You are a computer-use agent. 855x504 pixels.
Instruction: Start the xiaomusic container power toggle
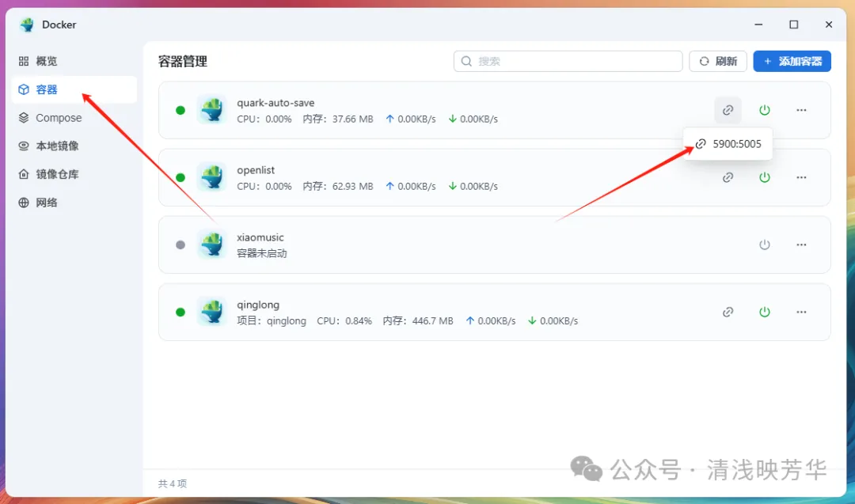[x=765, y=244]
